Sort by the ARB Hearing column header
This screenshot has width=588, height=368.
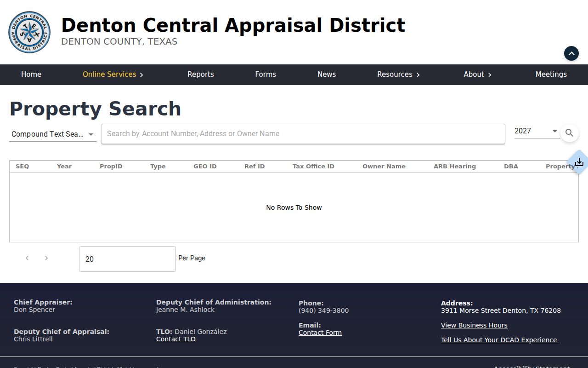coord(455,167)
